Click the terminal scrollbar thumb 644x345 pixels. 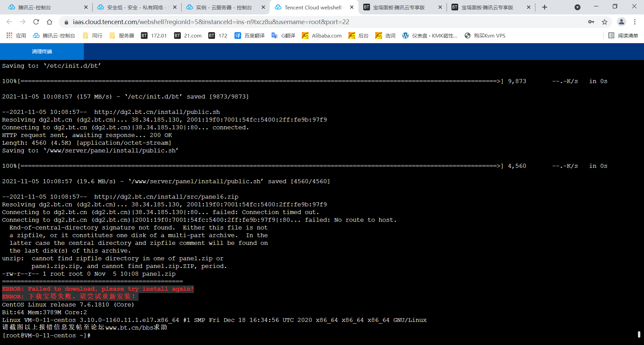(639, 334)
